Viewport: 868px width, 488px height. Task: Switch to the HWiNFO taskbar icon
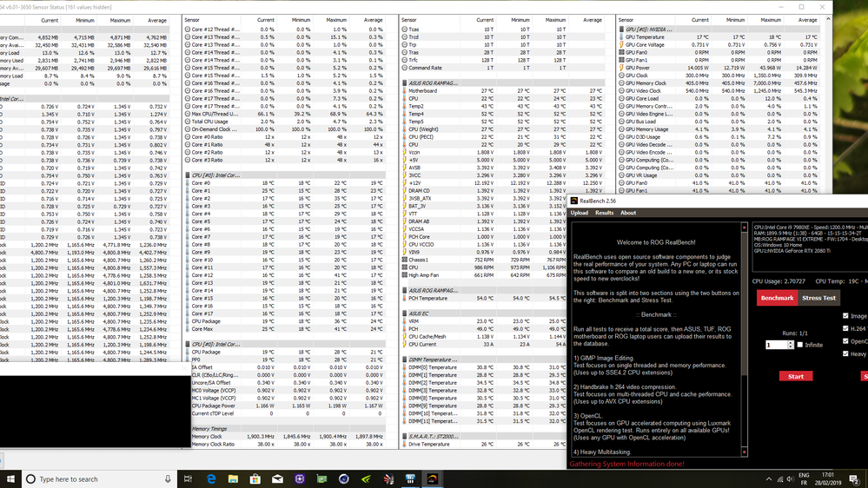[410, 479]
